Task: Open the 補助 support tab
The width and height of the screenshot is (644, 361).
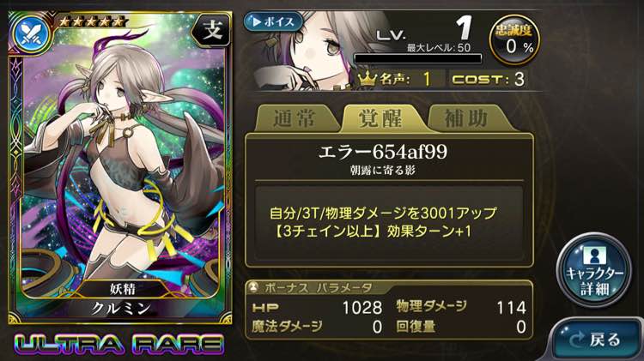Action: (465, 119)
